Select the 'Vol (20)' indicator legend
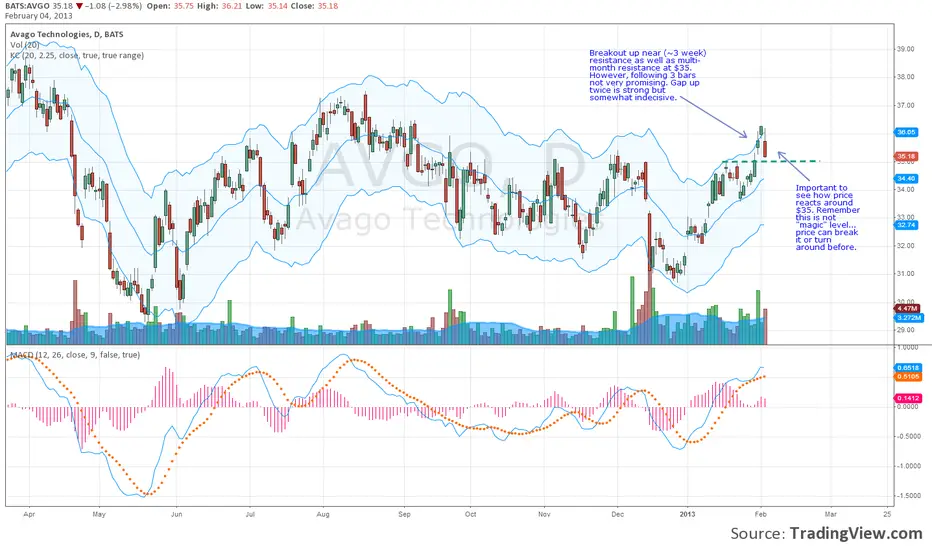This screenshot has height=550, width=932. pos(25,45)
